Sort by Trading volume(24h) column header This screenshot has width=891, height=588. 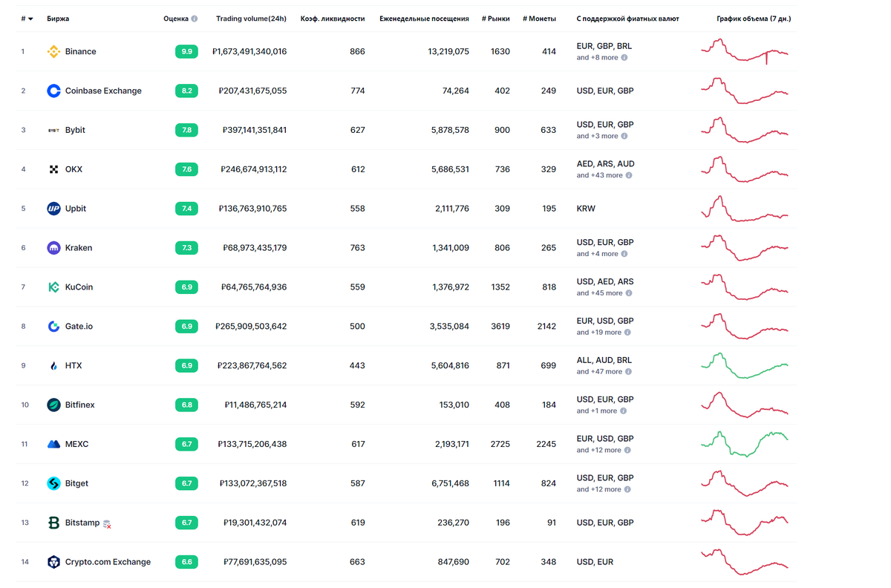(x=251, y=19)
